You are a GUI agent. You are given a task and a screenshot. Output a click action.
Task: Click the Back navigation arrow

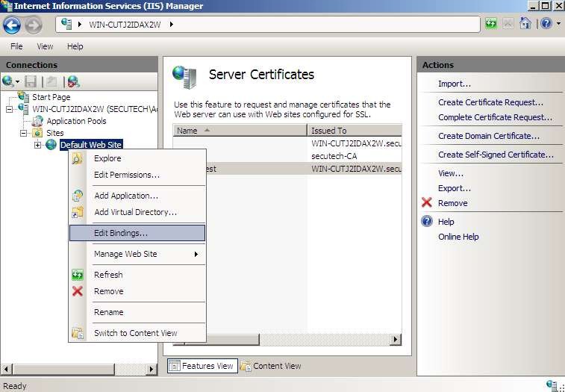pos(12,25)
